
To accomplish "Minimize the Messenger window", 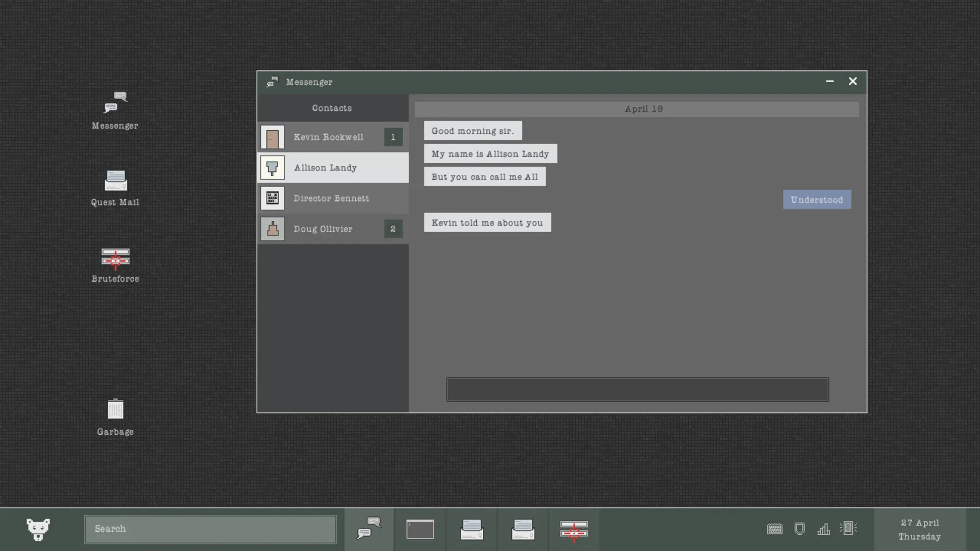I will pyautogui.click(x=829, y=82).
